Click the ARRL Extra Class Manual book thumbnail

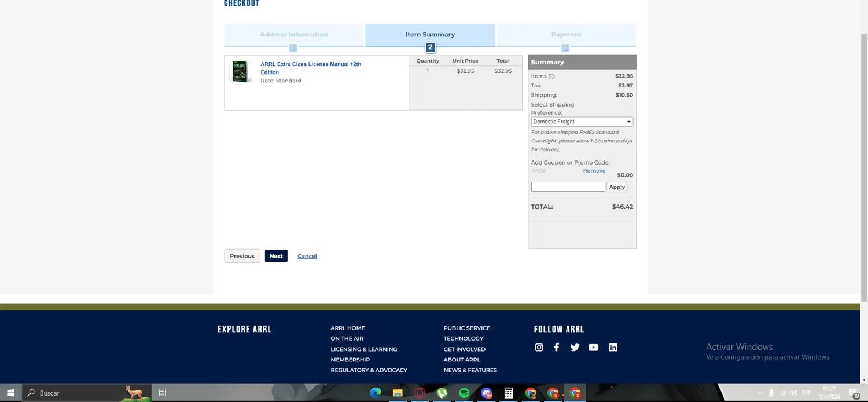pyautogui.click(x=240, y=71)
